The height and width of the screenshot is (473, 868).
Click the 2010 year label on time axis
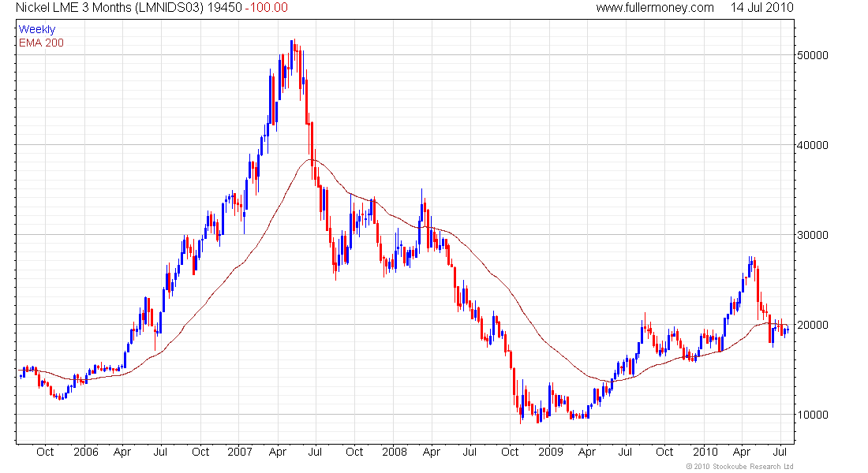click(705, 452)
